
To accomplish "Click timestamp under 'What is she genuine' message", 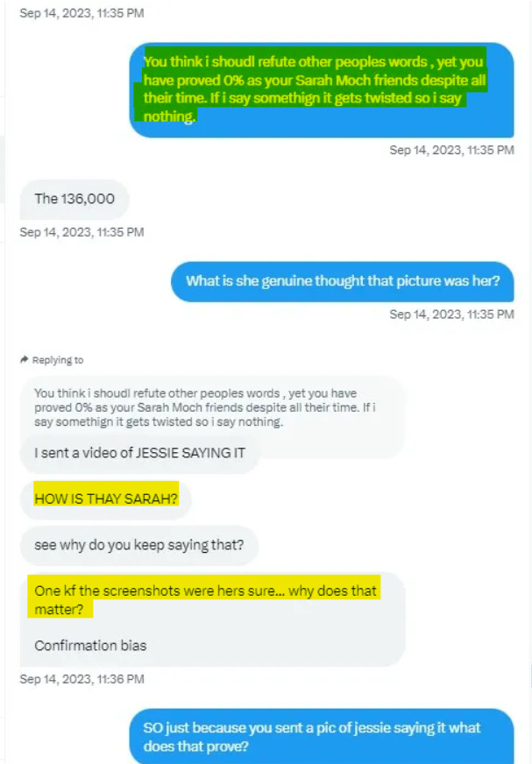I will (451, 315).
